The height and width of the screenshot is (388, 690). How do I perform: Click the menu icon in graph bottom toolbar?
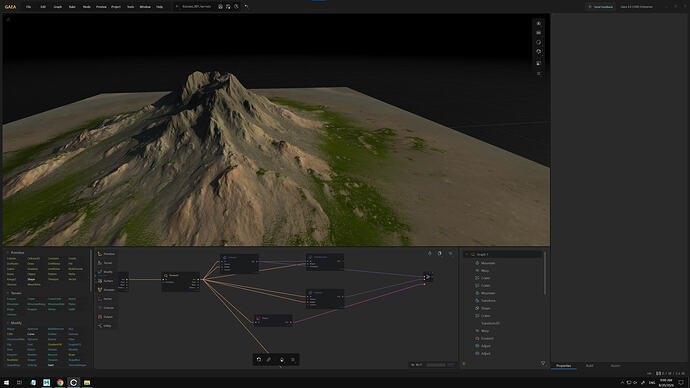point(293,359)
